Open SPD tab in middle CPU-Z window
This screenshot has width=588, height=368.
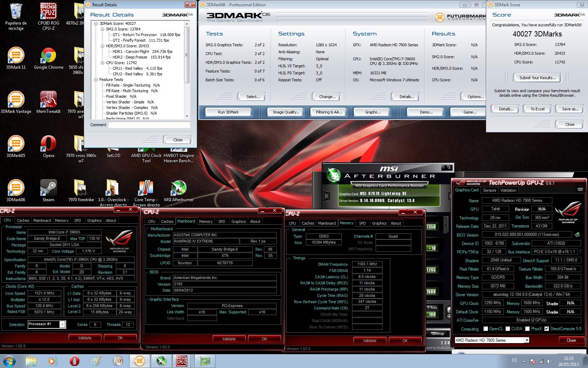[222, 222]
